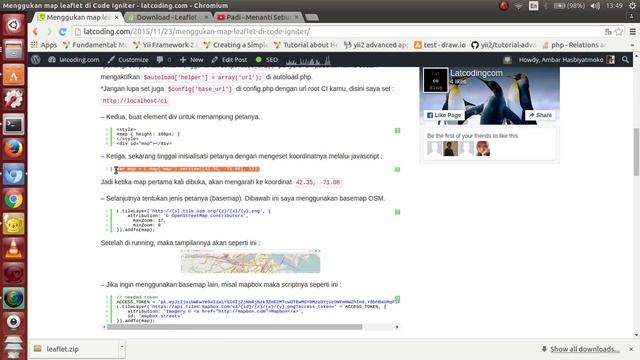The height and width of the screenshot is (360, 640).
Task: Click the highlighted var map setView code line
Action: (189, 169)
